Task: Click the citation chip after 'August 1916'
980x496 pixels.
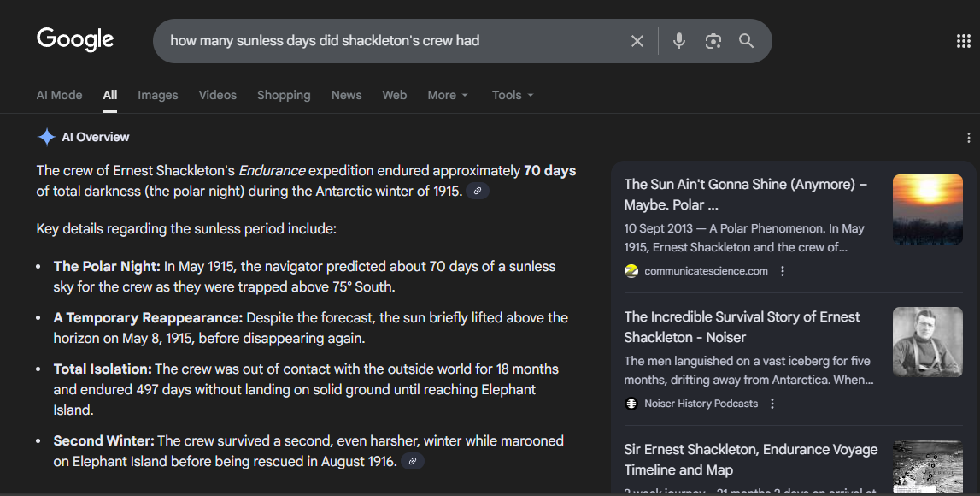Action: (413, 461)
